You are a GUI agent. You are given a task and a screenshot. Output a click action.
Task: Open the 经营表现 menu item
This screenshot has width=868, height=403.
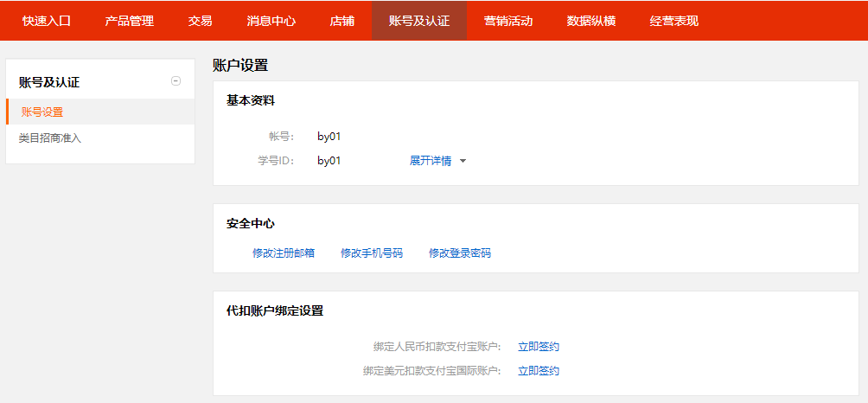click(674, 21)
